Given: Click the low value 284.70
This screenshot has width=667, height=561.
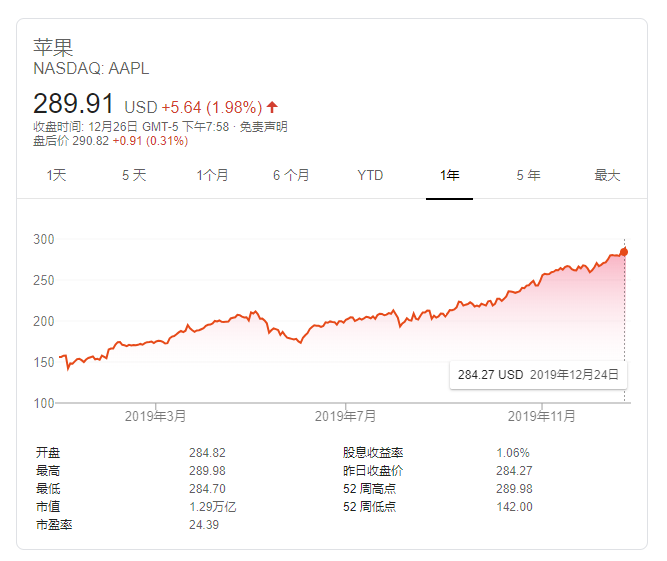Looking at the screenshot, I should (207, 489).
